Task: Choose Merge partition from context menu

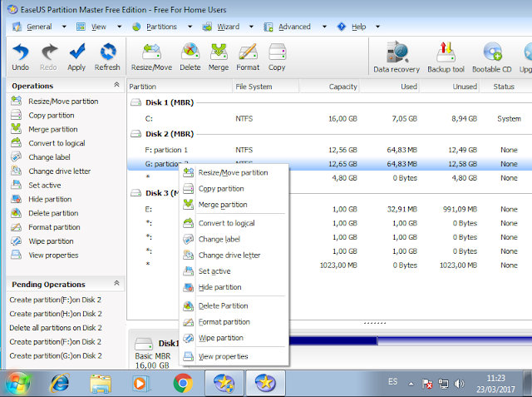Action: click(234, 205)
